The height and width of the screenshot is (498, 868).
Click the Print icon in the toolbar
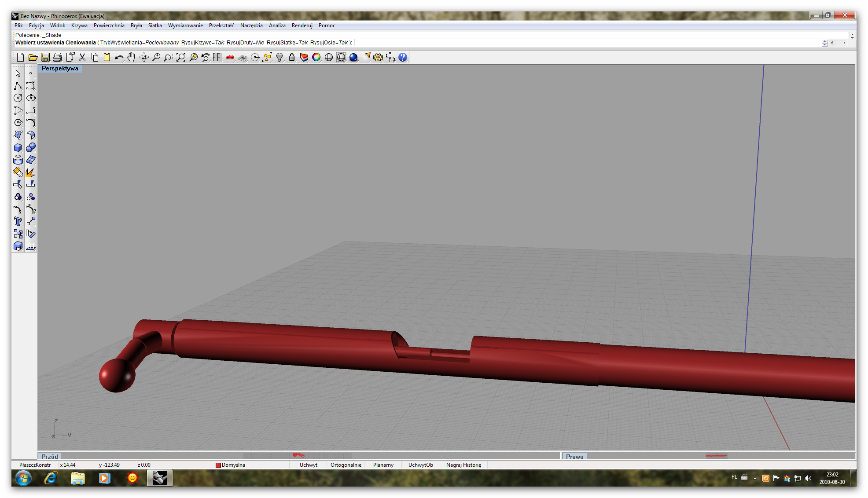point(57,57)
